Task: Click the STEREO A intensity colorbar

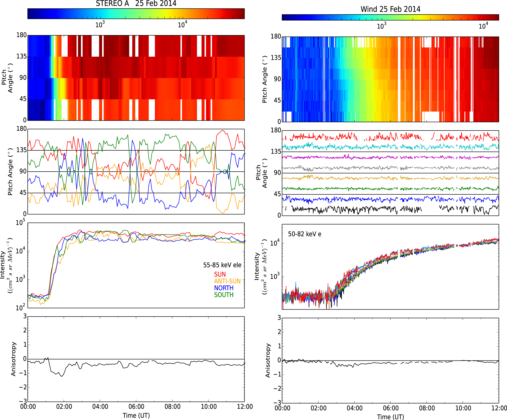Action: point(136,14)
